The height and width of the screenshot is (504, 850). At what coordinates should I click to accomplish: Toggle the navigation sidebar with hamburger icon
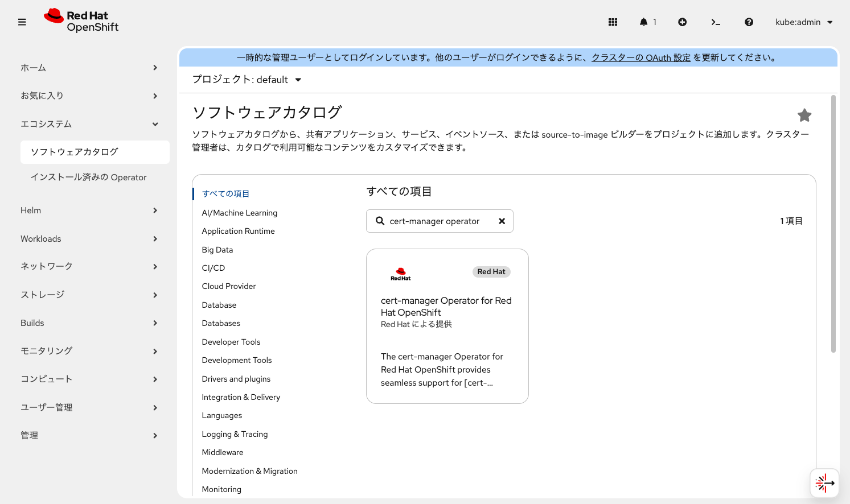point(22,22)
